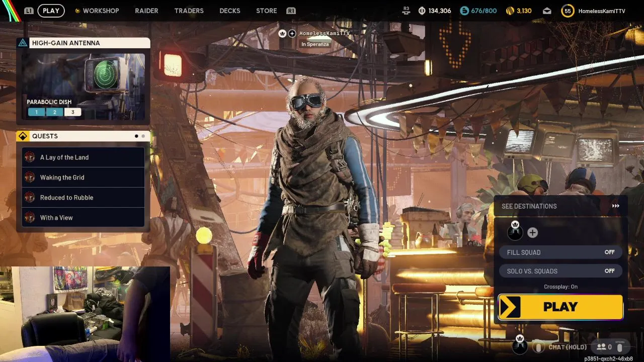Click the gold token icon beside 3,130
Screen dimensions: 644x362
click(510, 11)
